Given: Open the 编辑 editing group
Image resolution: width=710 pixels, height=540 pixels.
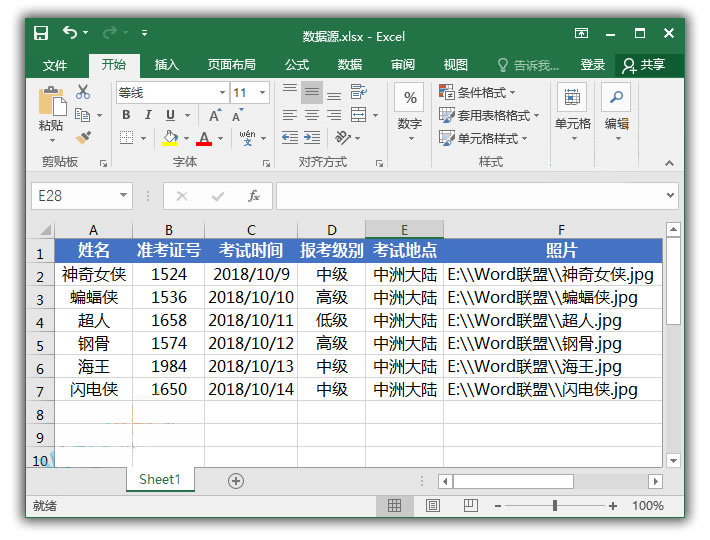Looking at the screenshot, I should pos(617,113).
